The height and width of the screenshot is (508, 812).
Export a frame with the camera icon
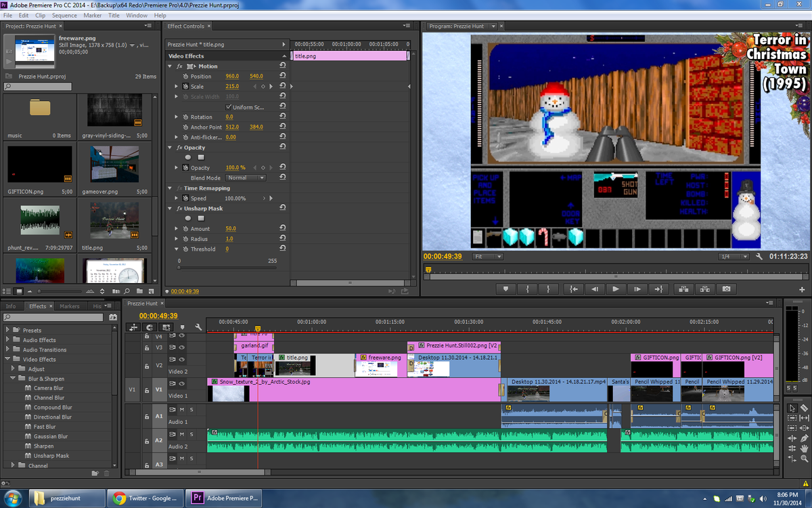pyautogui.click(x=726, y=289)
